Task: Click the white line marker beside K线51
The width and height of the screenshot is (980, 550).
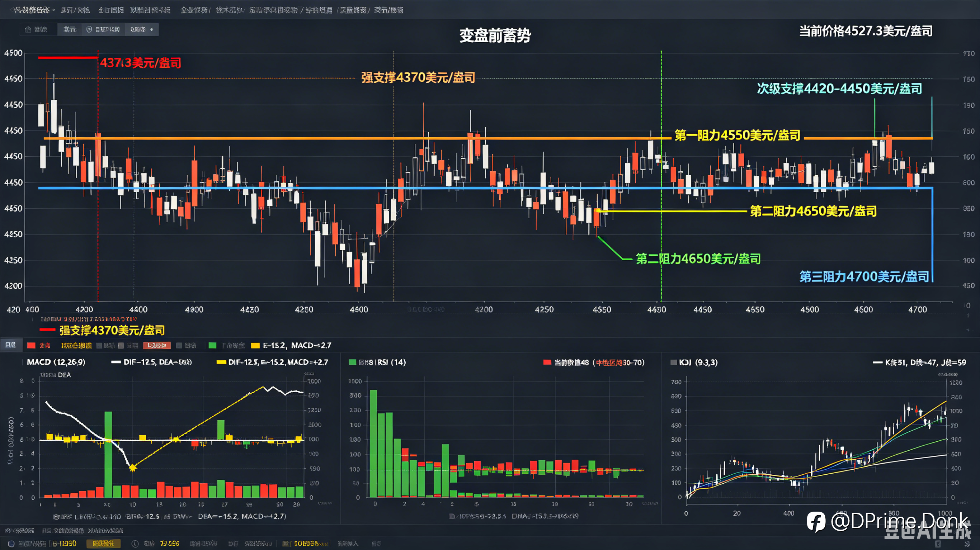Action: tap(877, 362)
